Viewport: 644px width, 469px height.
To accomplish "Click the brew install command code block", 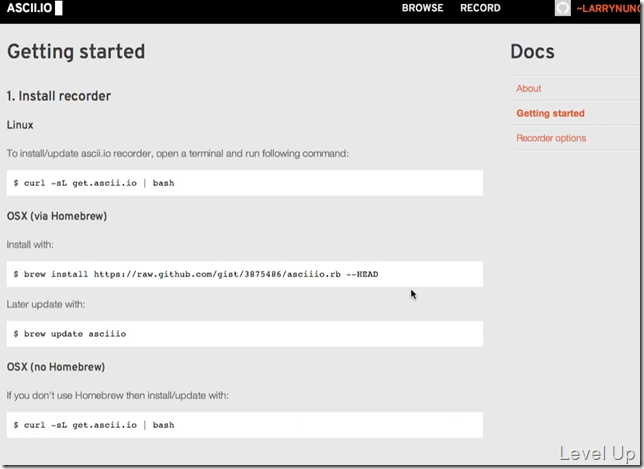I will pos(245,274).
